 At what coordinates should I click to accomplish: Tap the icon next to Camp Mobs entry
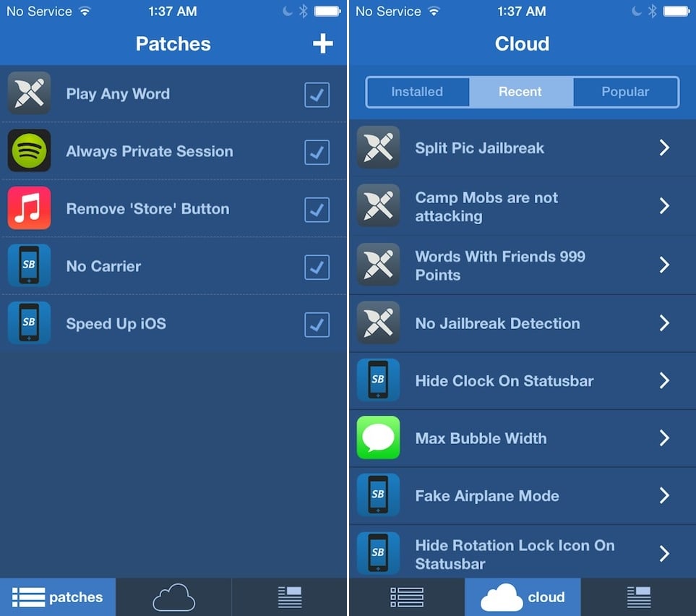(378, 205)
